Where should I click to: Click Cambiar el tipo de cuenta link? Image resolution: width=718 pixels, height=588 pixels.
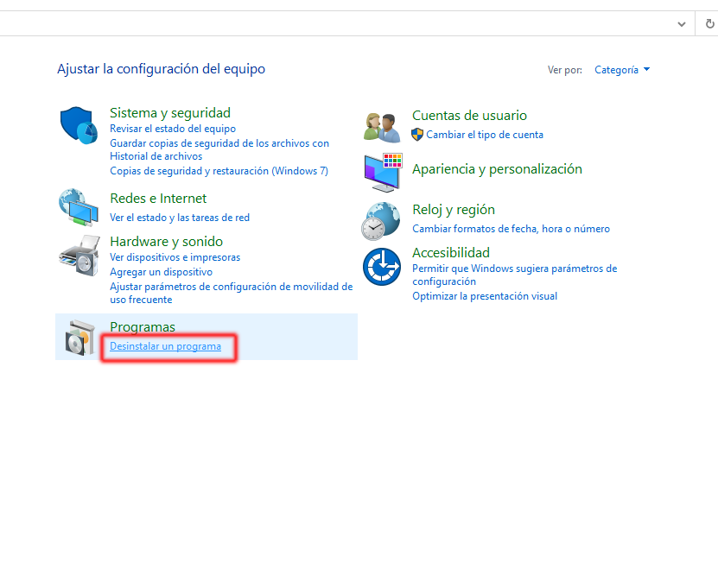click(x=485, y=135)
